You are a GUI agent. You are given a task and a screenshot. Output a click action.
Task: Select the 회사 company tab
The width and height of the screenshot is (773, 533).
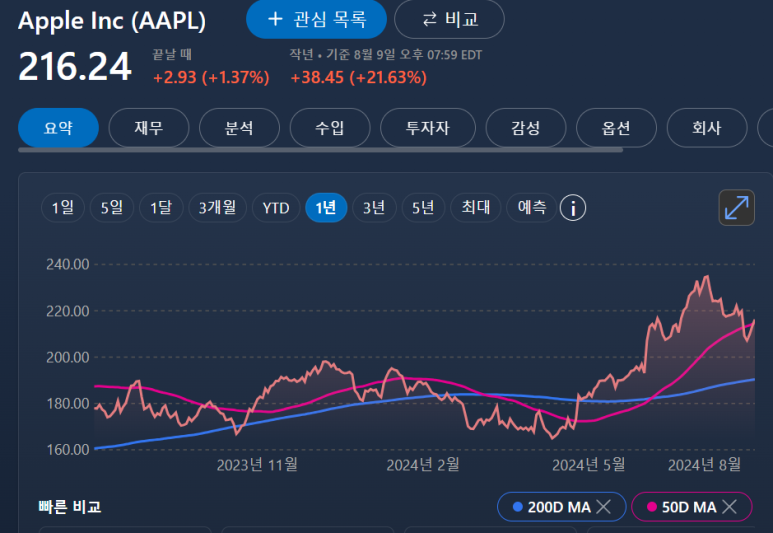pyautogui.click(x=707, y=128)
